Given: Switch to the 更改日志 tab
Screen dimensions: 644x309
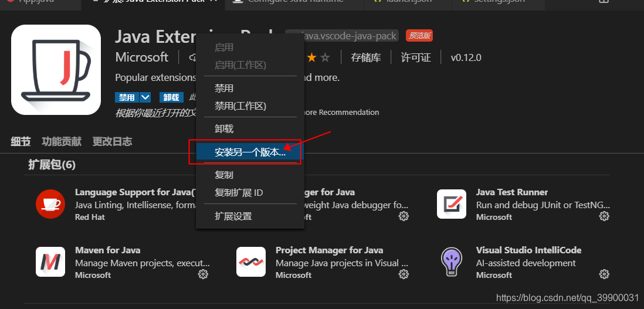Looking at the screenshot, I should pos(112,142).
